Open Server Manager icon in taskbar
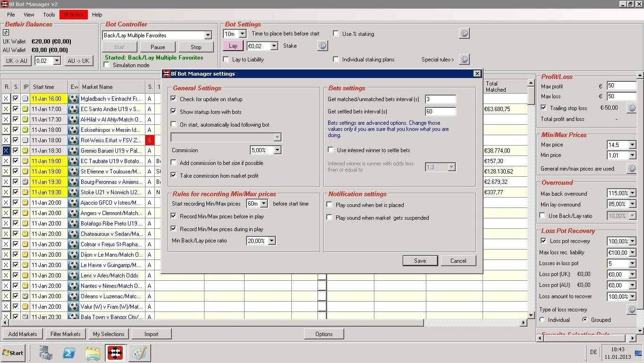 point(46,353)
